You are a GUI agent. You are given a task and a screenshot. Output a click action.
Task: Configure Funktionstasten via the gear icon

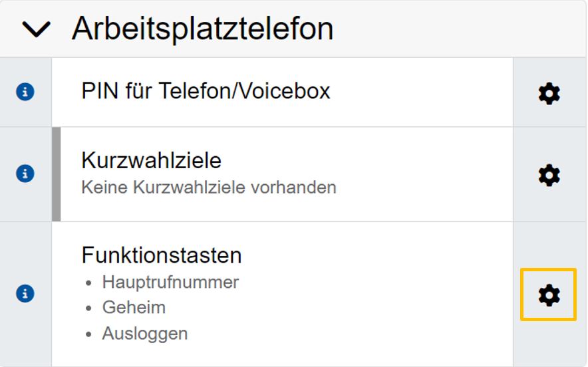pos(549,295)
